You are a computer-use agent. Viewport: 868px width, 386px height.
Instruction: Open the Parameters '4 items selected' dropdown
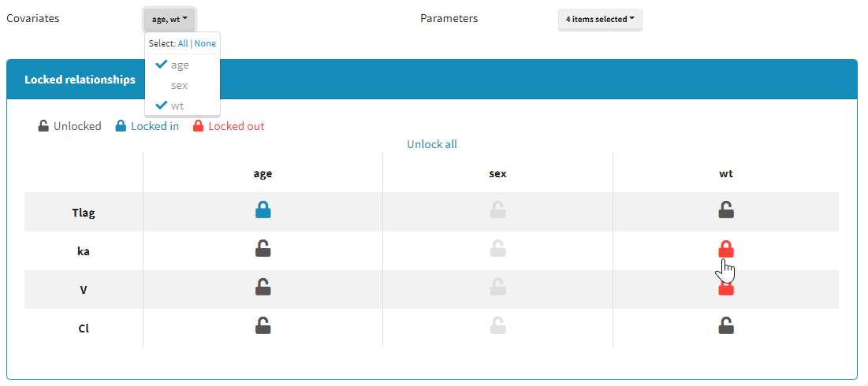pyautogui.click(x=600, y=20)
